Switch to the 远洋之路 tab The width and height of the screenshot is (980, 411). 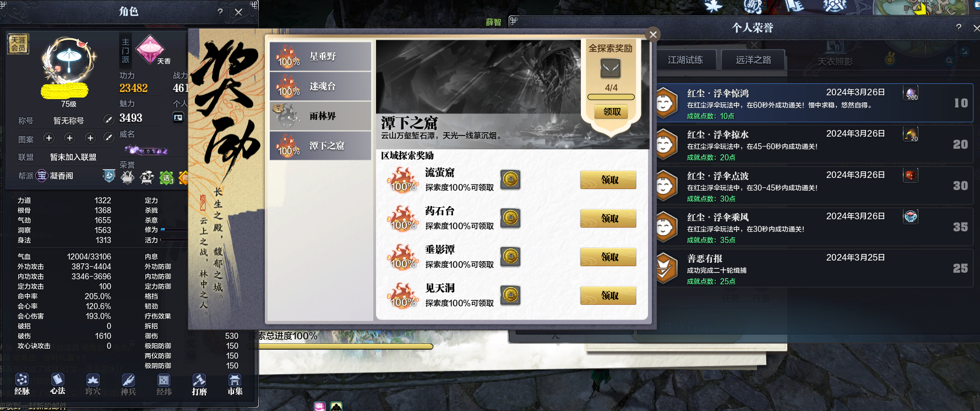point(754,60)
